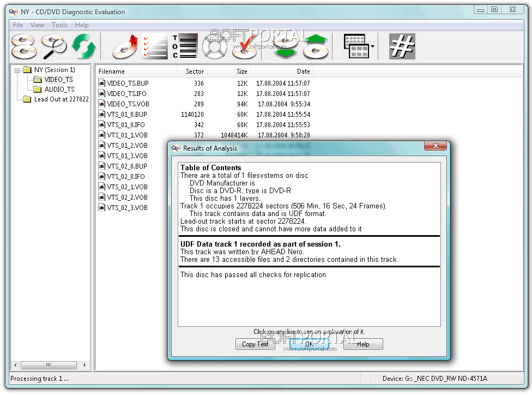532x395 pixels.
Task: Click the disc with green up arrow
Action: click(316, 46)
